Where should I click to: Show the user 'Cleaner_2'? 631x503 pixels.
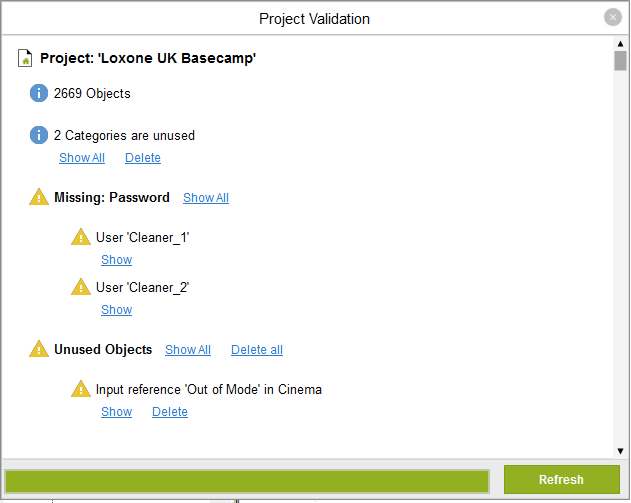(117, 310)
